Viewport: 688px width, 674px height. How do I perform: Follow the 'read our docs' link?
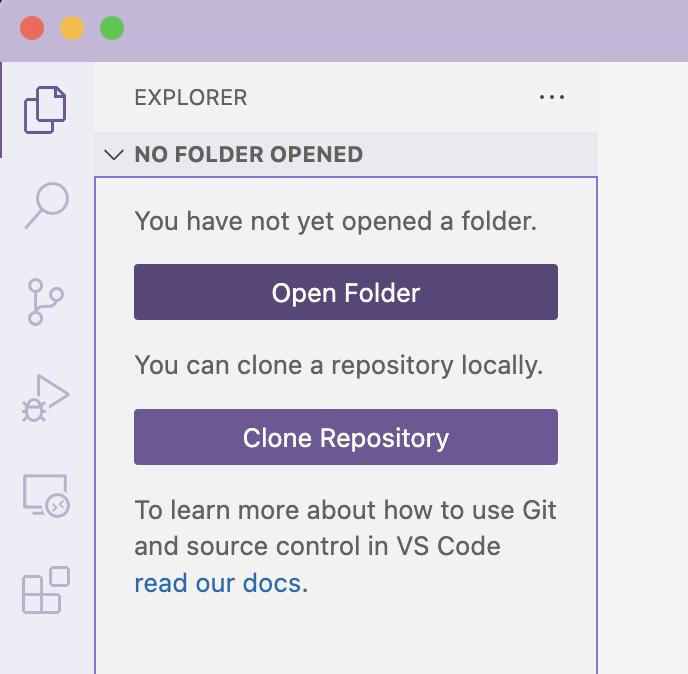click(x=218, y=583)
